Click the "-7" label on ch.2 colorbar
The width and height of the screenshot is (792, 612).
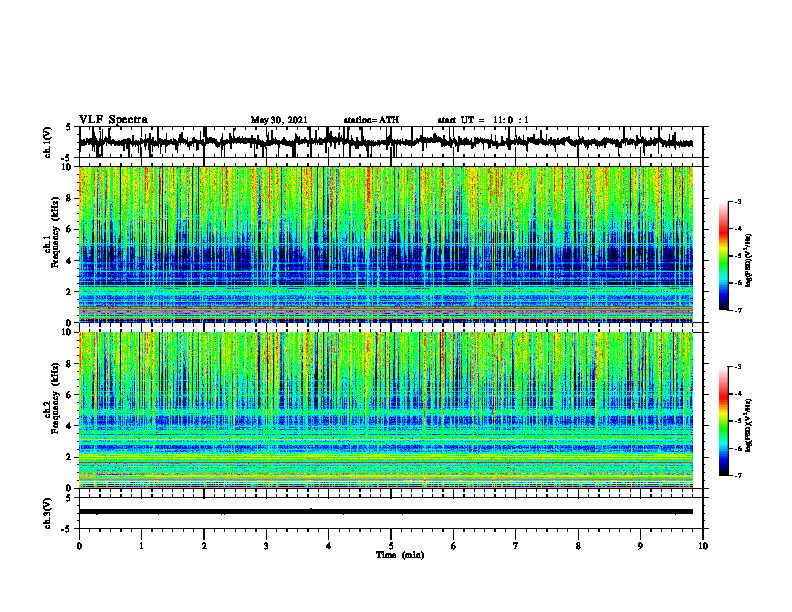click(x=738, y=476)
